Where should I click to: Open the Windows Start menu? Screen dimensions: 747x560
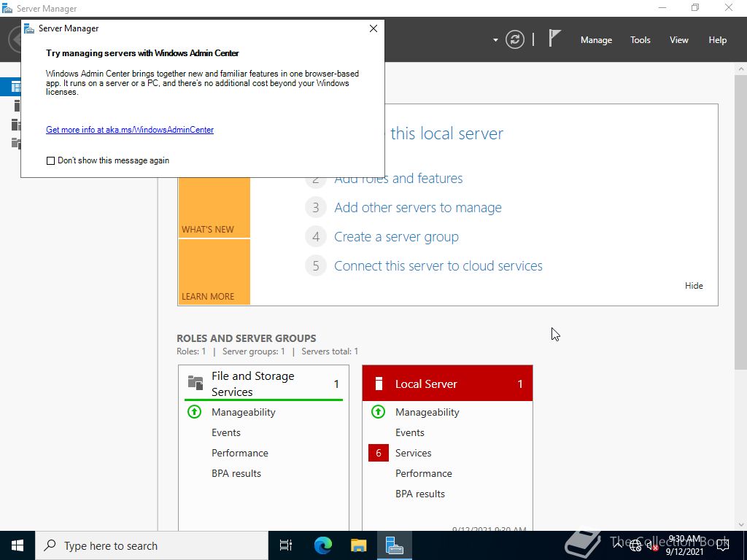point(18,545)
